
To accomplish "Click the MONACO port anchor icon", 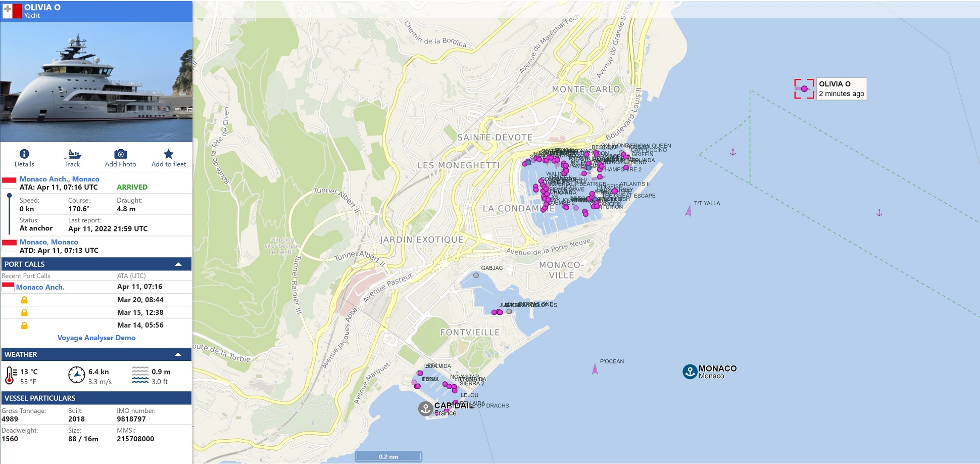I will click(x=690, y=372).
